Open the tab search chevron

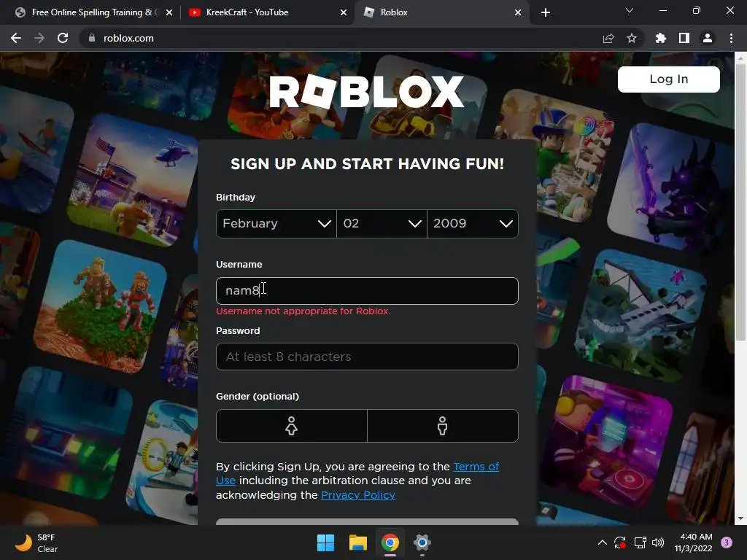[630, 10]
